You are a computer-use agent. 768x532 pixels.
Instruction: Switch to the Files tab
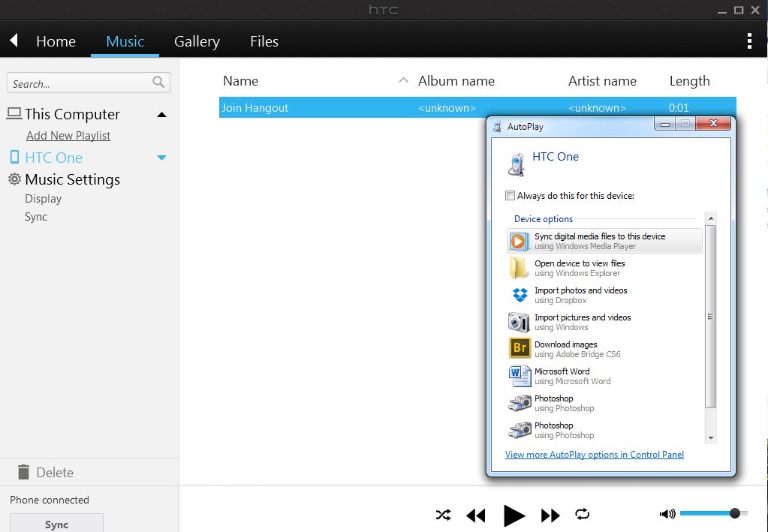tap(264, 41)
